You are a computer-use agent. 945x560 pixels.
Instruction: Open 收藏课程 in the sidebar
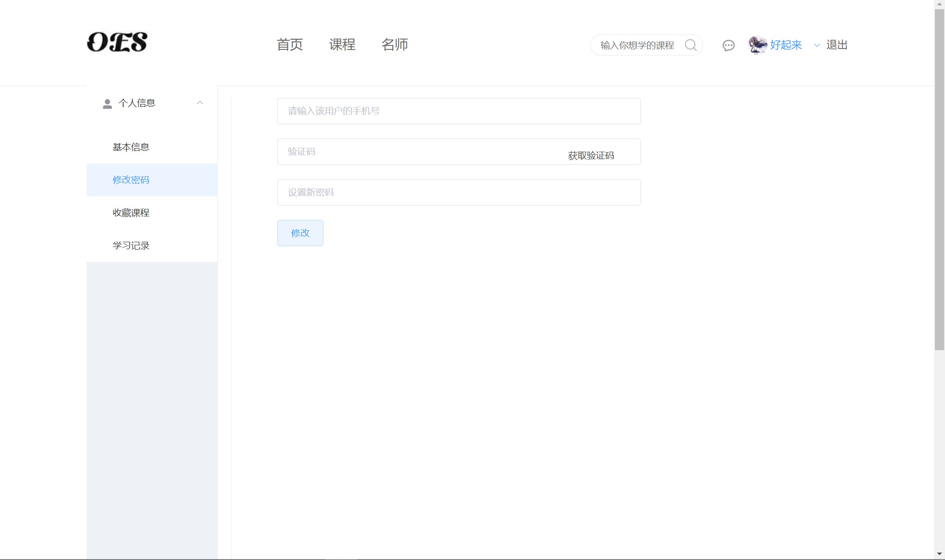coord(131,213)
